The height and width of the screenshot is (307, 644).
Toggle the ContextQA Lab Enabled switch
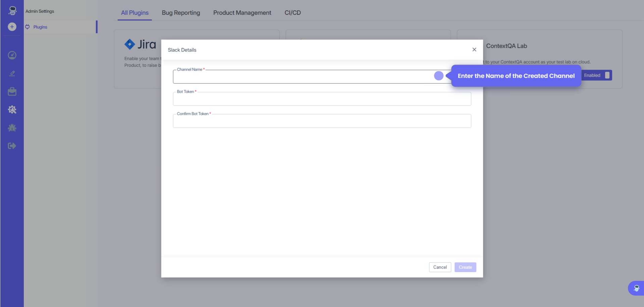point(607,75)
